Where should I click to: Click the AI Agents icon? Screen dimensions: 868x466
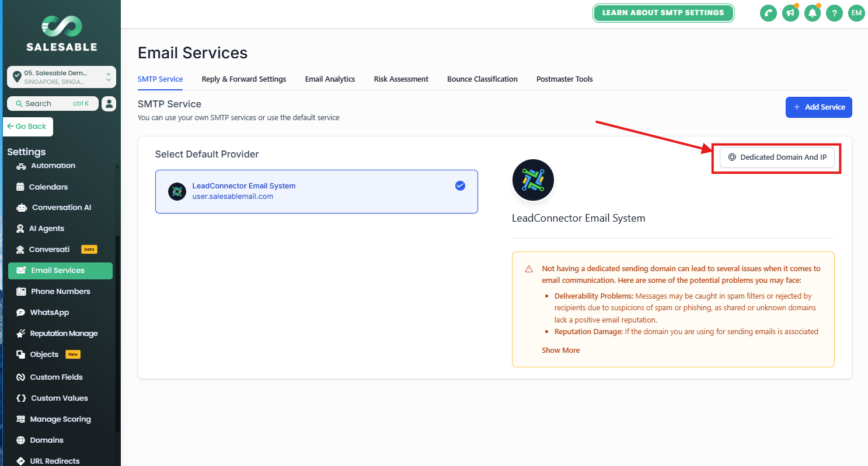tap(20, 229)
